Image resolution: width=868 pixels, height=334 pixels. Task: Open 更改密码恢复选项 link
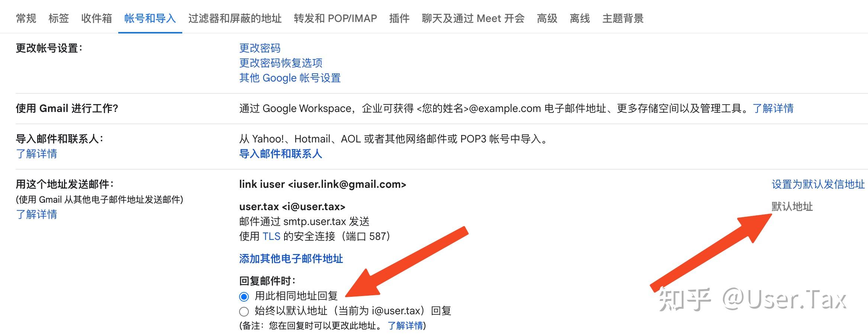(281, 63)
